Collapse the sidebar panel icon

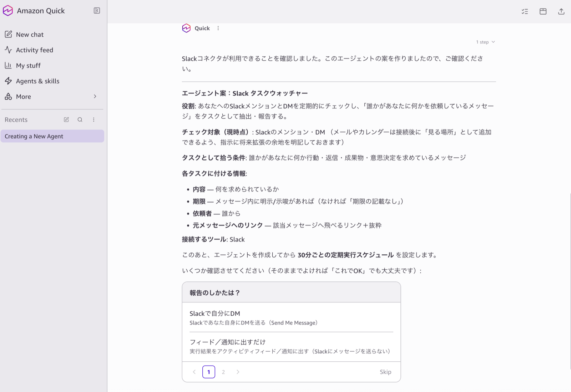pyautogui.click(x=97, y=11)
